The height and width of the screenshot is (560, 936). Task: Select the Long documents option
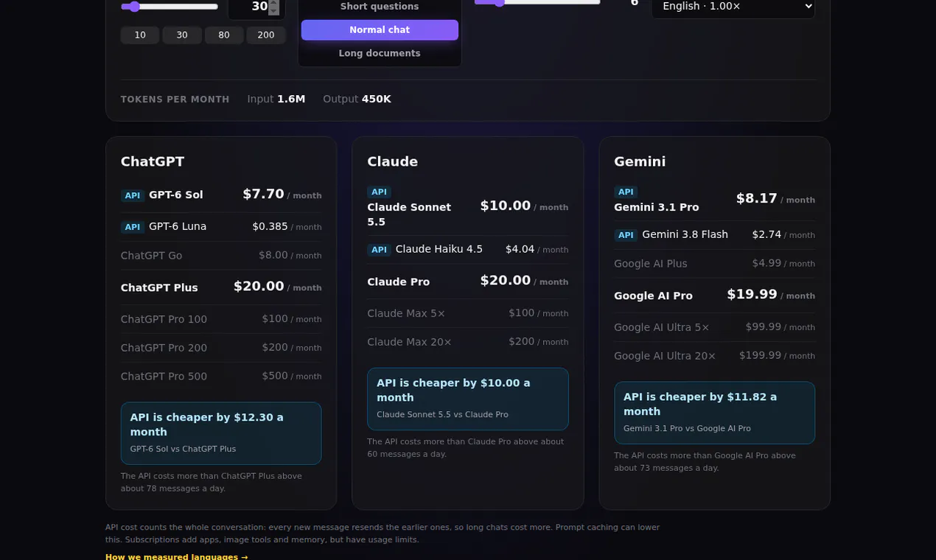coord(380,54)
